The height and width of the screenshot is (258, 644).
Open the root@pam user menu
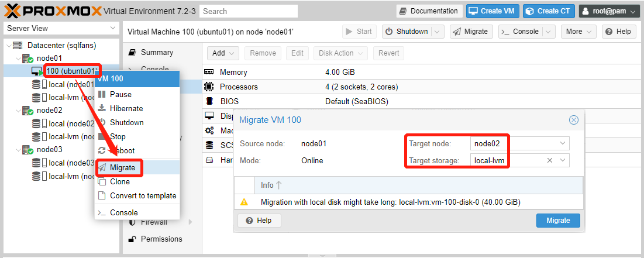[609, 11]
